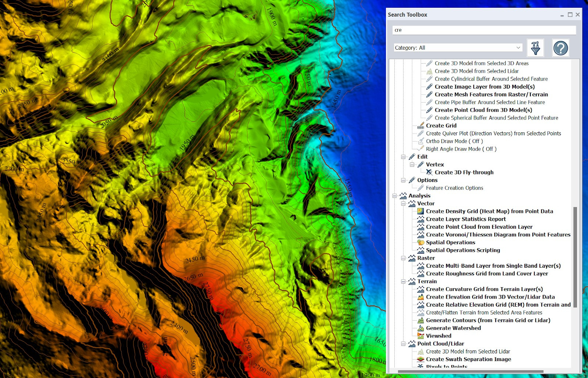
Task: Collapse the Terrain tree node
Action: (403, 282)
